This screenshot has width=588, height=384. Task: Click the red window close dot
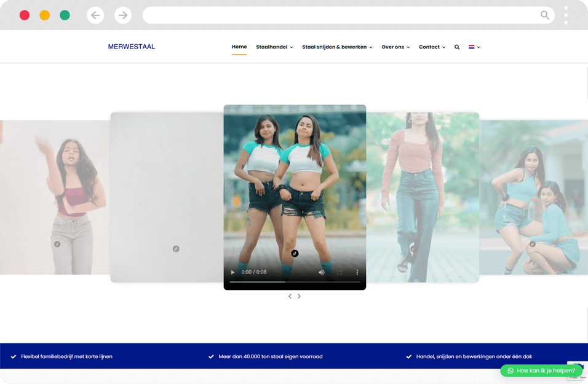25,15
